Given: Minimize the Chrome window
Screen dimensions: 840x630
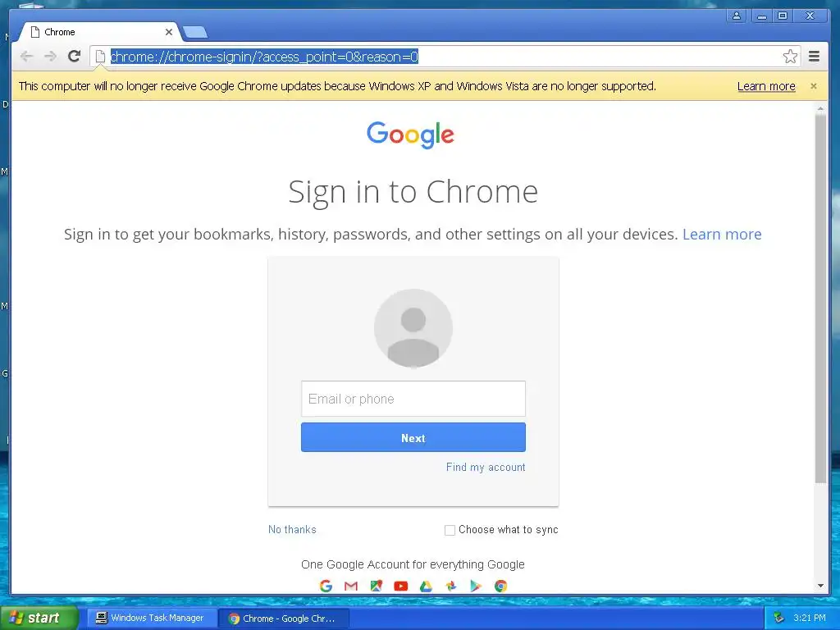Looking at the screenshot, I should 760,16.
